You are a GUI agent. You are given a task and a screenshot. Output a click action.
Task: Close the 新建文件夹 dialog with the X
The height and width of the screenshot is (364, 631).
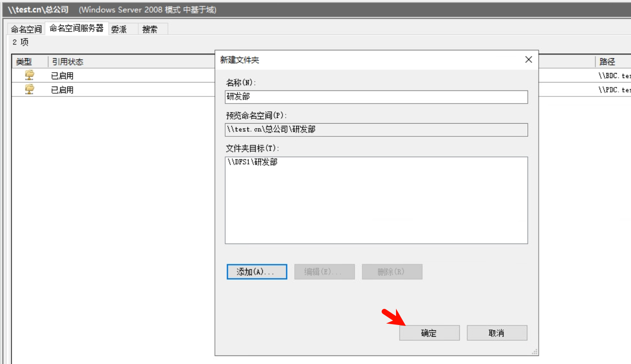(528, 60)
